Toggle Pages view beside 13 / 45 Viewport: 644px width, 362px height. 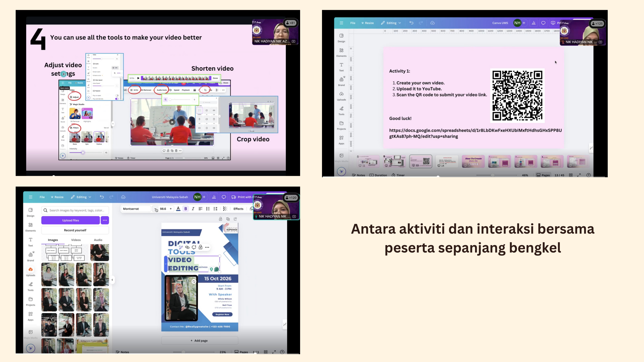pos(543,175)
